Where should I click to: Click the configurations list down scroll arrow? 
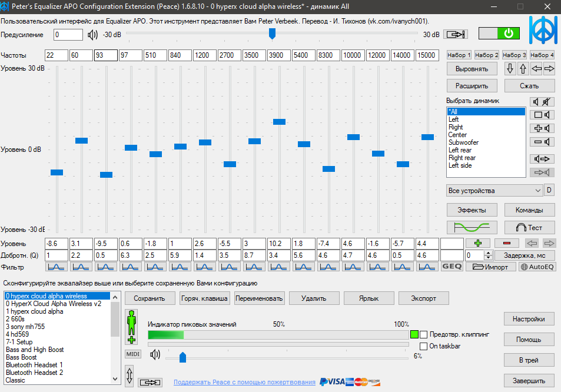[x=115, y=379]
